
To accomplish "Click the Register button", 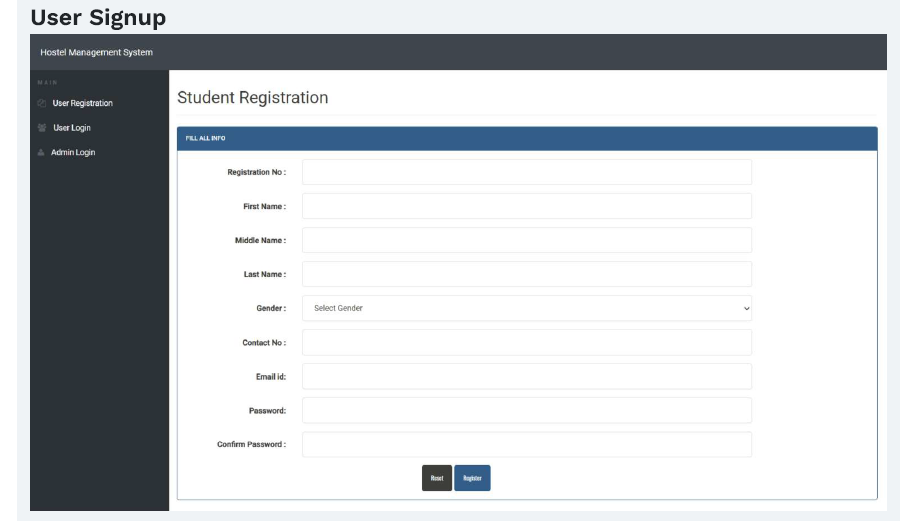I will 472,478.
